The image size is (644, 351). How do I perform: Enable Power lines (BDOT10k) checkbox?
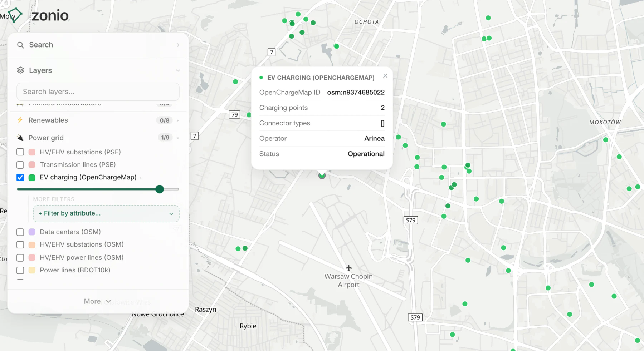click(20, 270)
